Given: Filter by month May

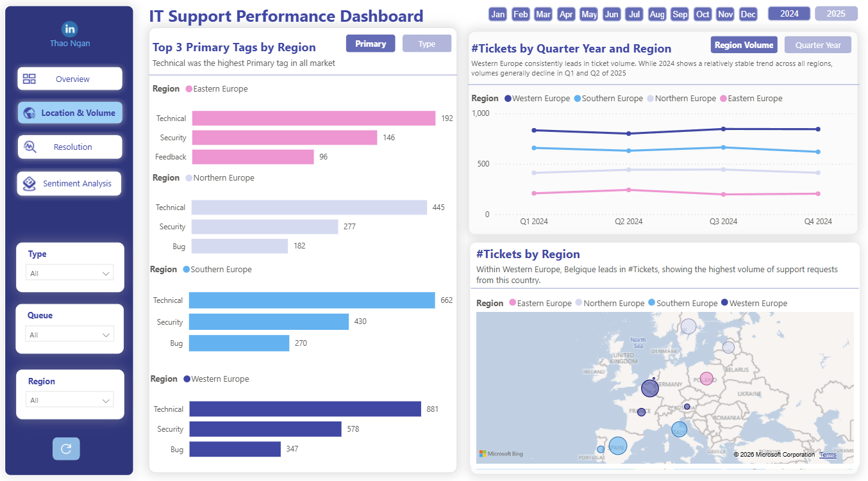Looking at the screenshot, I should [589, 14].
